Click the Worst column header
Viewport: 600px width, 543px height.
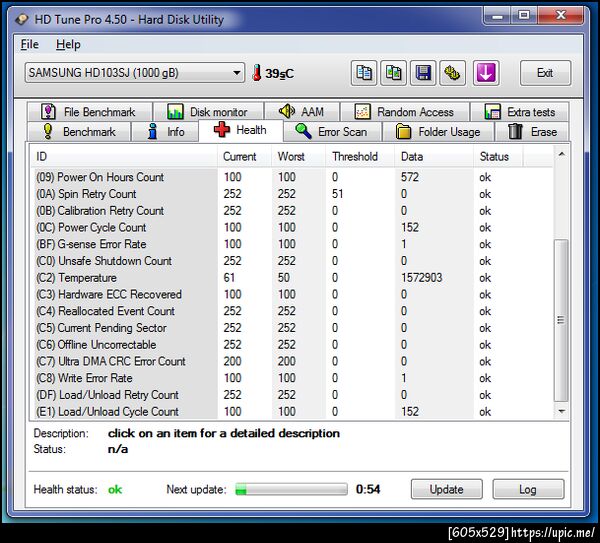pos(298,157)
